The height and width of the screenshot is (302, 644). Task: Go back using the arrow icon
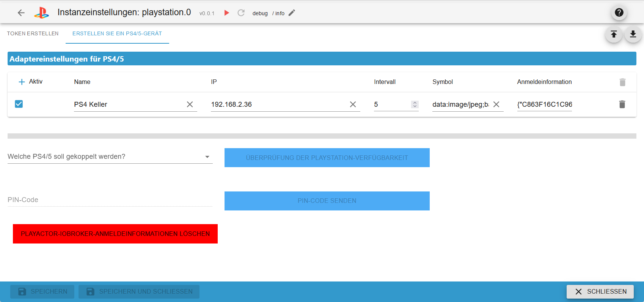pyautogui.click(x=21, y=13)
